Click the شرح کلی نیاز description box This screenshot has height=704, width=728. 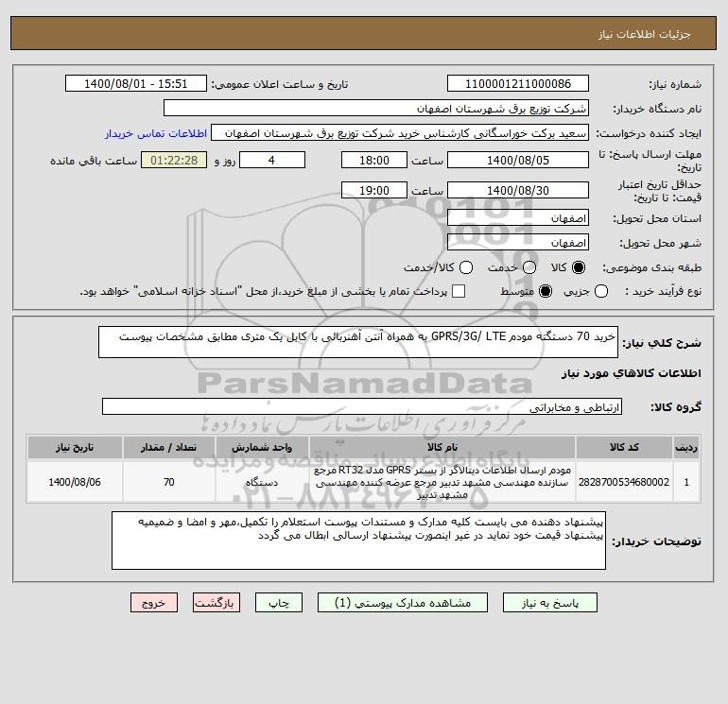tap(358, 342)
